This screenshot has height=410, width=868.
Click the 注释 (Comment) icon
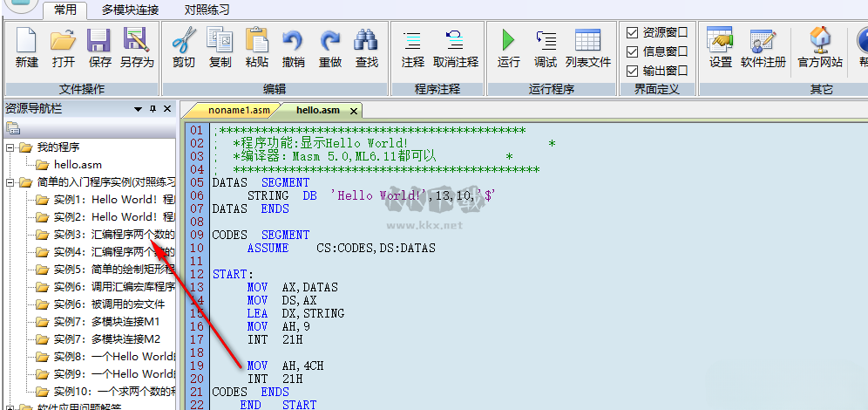412,41
